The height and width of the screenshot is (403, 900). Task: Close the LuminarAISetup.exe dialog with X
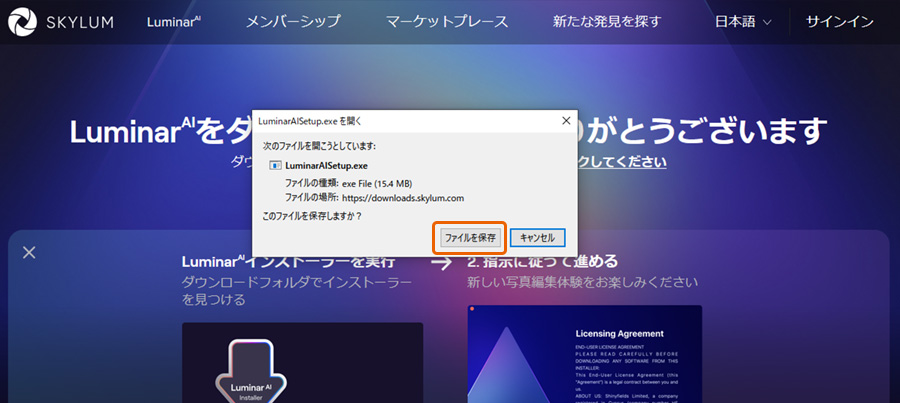point(566,121)
